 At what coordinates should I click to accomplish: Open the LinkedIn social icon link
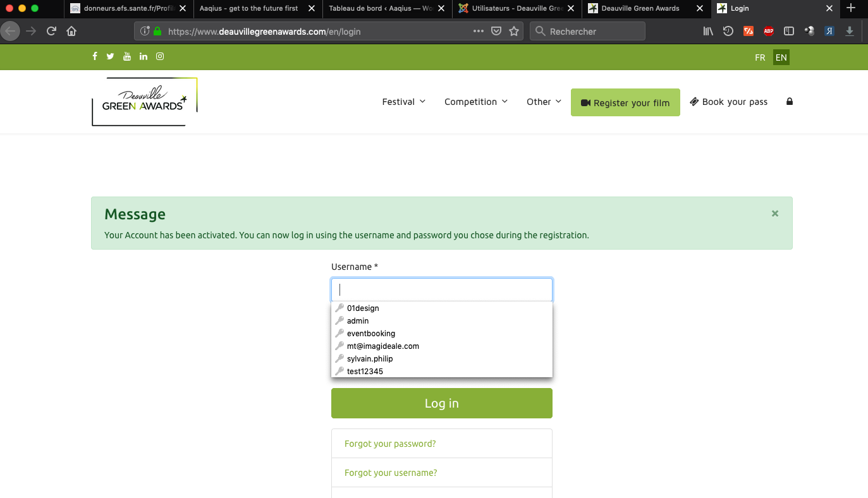[x=144, y=56]
